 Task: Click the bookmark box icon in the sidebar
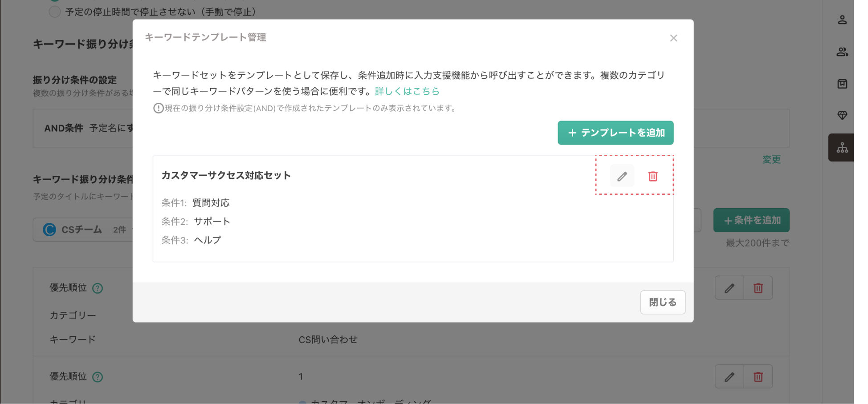[842, 84]
